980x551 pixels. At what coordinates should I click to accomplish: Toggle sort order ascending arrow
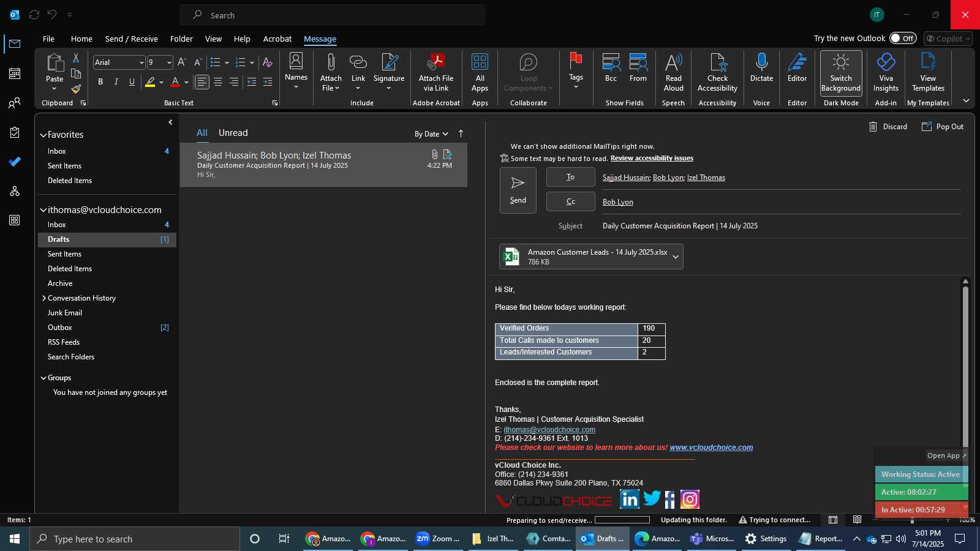point(461,133)
